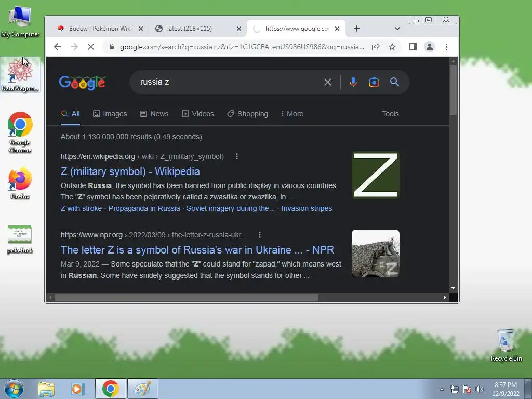Switch to Images results tab

110,114
